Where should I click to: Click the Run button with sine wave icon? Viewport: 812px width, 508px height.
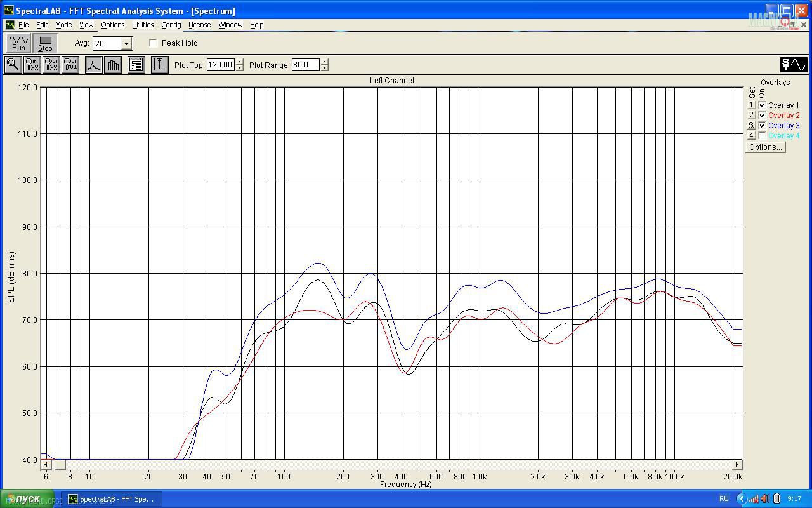[x=18, y=43]
